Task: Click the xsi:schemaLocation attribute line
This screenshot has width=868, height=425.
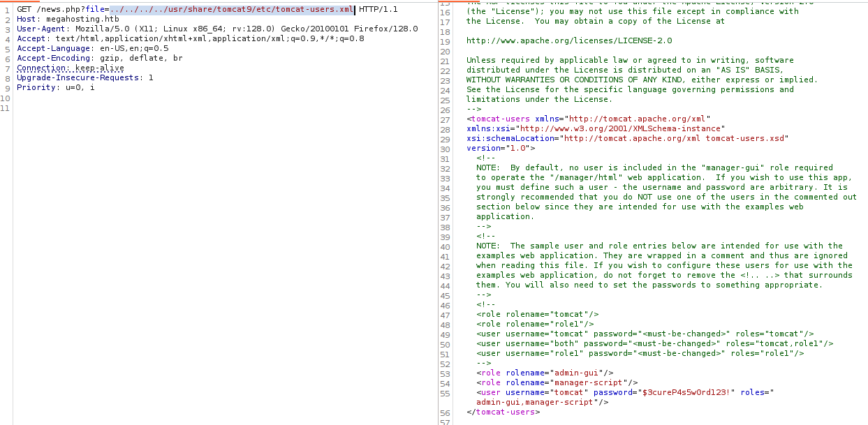Action: [x=627, y=138]
